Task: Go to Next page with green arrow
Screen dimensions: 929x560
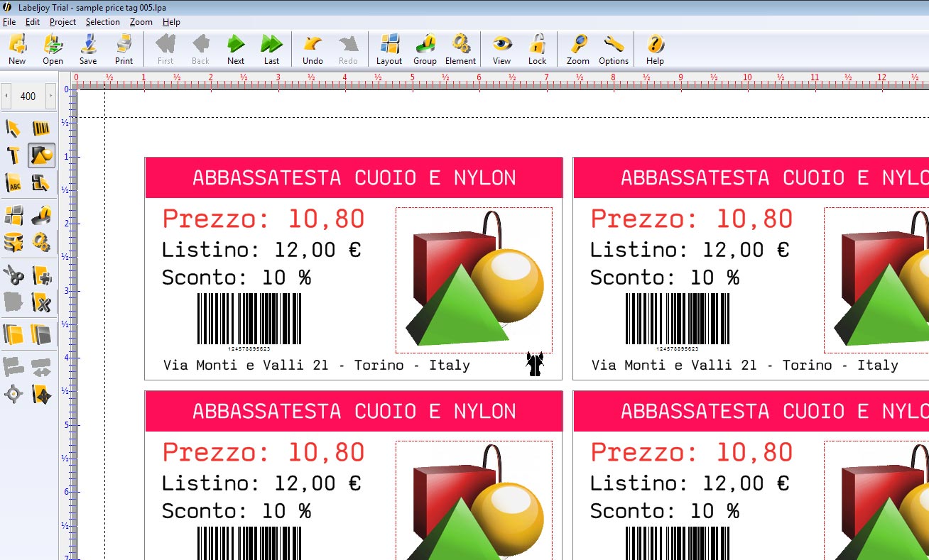Action: coord(236,50)
